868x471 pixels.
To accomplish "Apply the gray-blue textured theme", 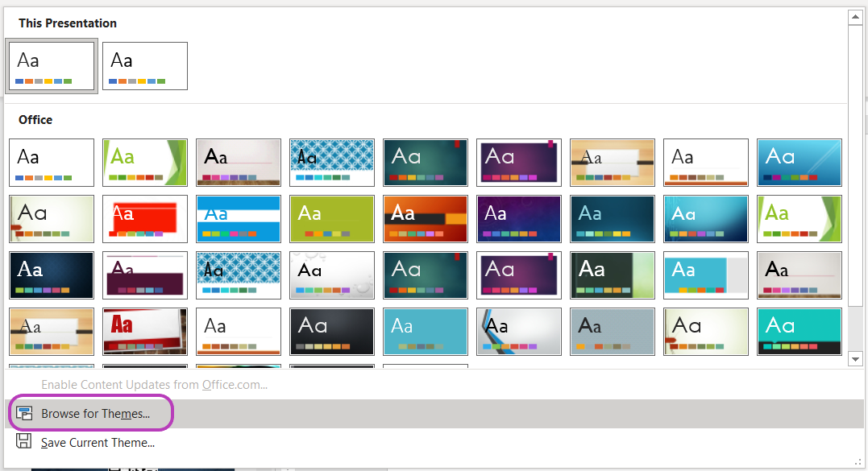I will click(613, 332).
